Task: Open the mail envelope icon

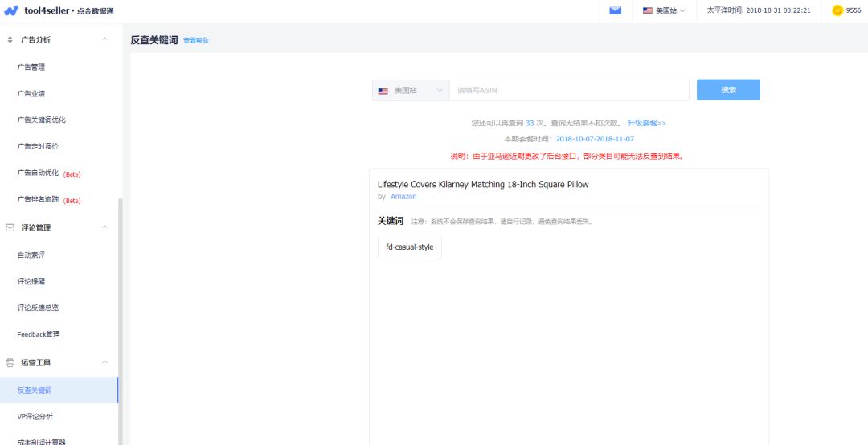Action: (615, 10)
